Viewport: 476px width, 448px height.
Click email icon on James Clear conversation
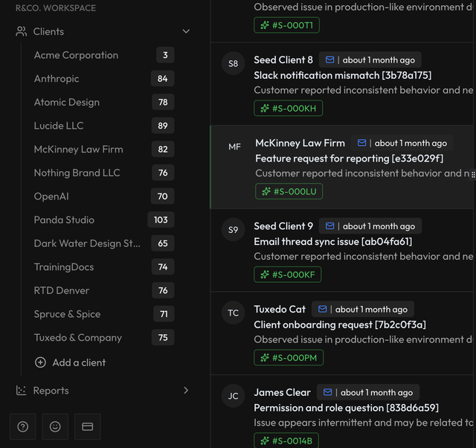[x=327, y=392]
